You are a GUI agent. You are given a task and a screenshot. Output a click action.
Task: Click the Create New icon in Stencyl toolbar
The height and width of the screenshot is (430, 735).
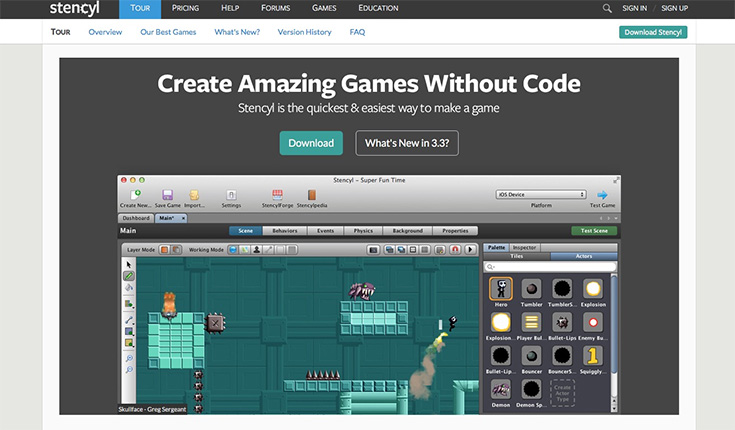point(135,194)
